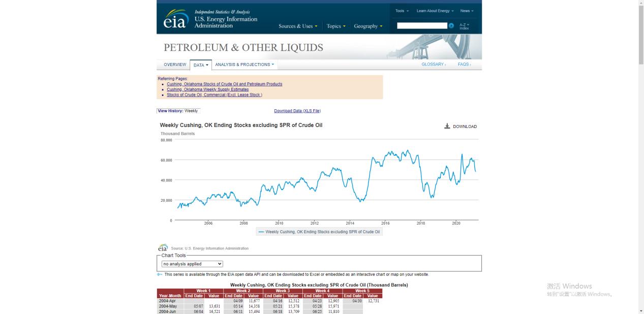Open ANALYSIS & PROJECTIONS tab
This screenshot has width=644, height=314.
[244, 65]
